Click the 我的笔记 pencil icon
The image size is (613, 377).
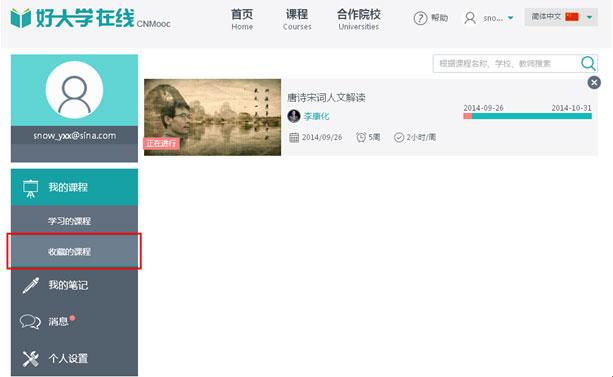coord(30,285)
